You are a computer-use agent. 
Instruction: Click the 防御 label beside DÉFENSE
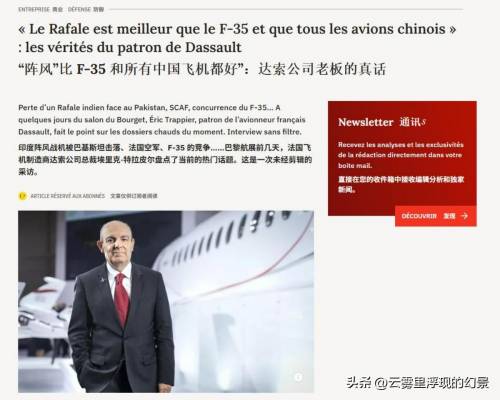pyautogui.click(x=99, y=9)
